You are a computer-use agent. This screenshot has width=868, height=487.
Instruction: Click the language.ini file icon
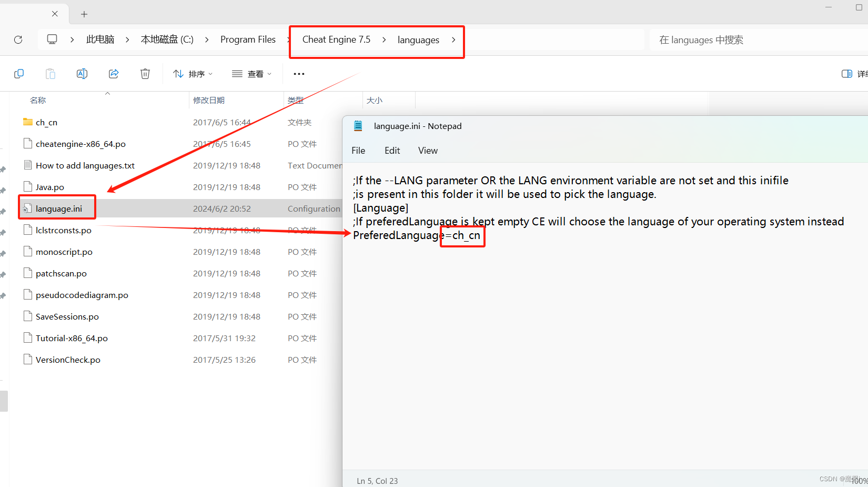[28, 208]
